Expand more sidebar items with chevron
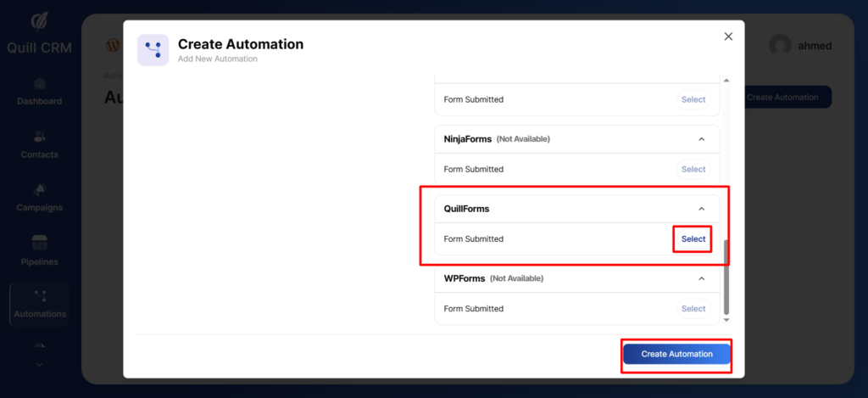 click(x=39, y=364)
